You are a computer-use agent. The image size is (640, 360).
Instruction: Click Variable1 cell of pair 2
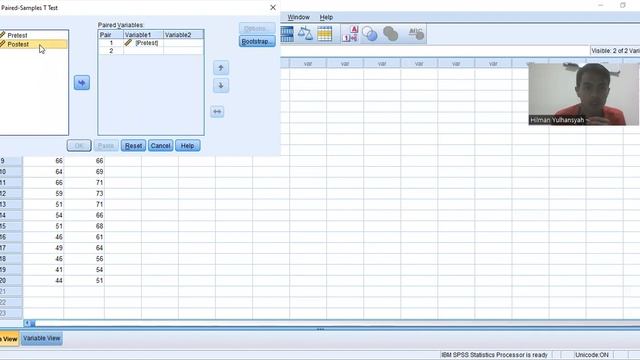(x=143, y=51)
